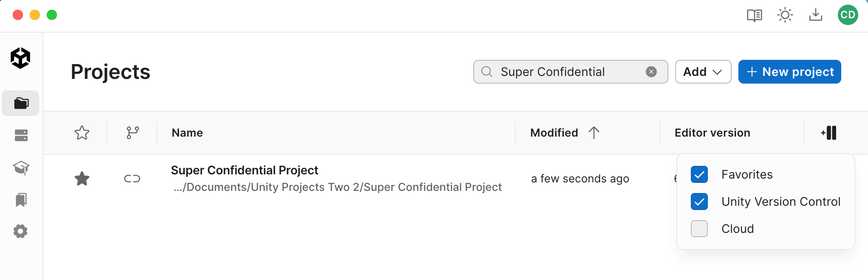Open the manual book icon
Viewport: 868px width, 280px height.
pos(754,16)
